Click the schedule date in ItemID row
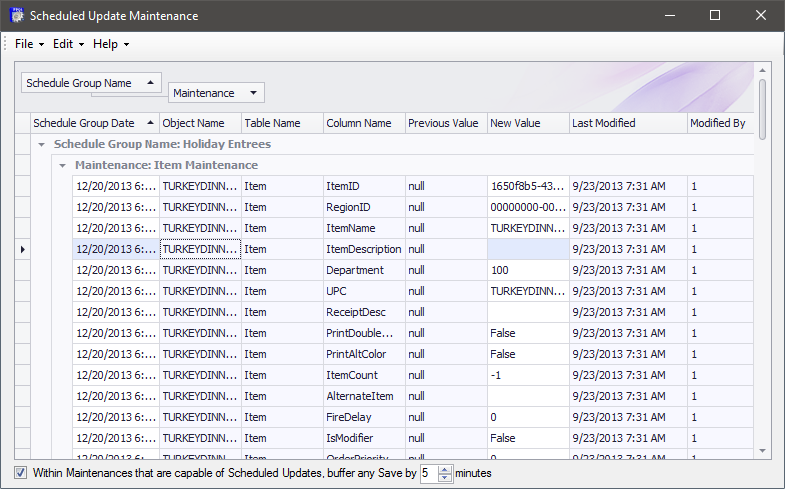 (x=116, y=186)
